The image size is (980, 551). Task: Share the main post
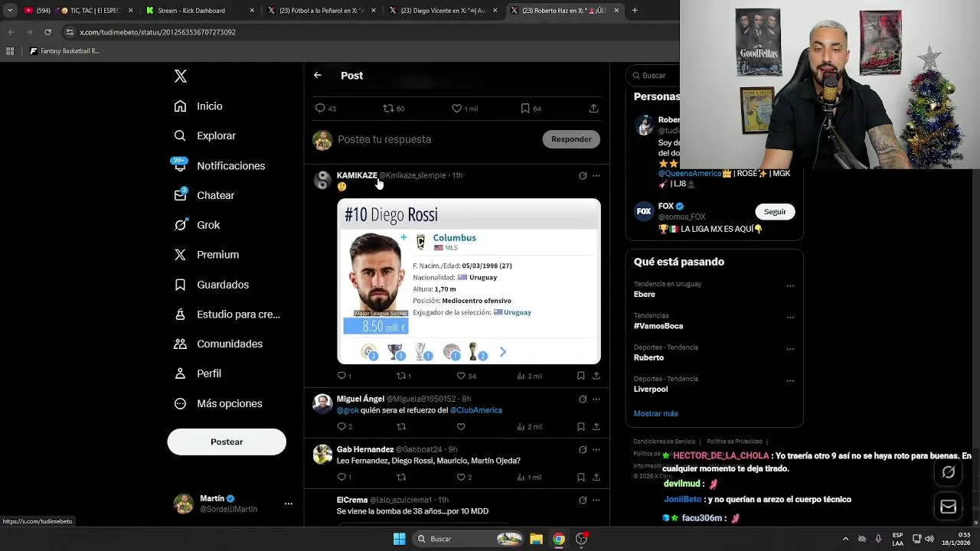(593, 109)
